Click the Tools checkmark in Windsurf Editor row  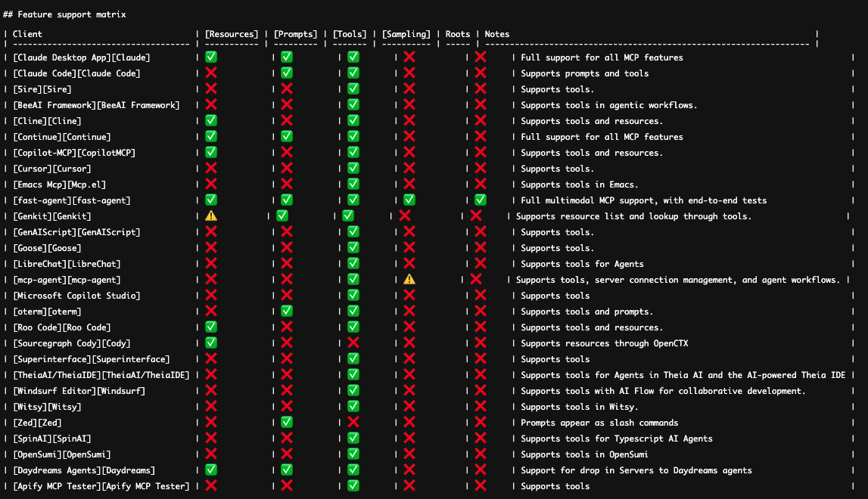pos(353,391)
